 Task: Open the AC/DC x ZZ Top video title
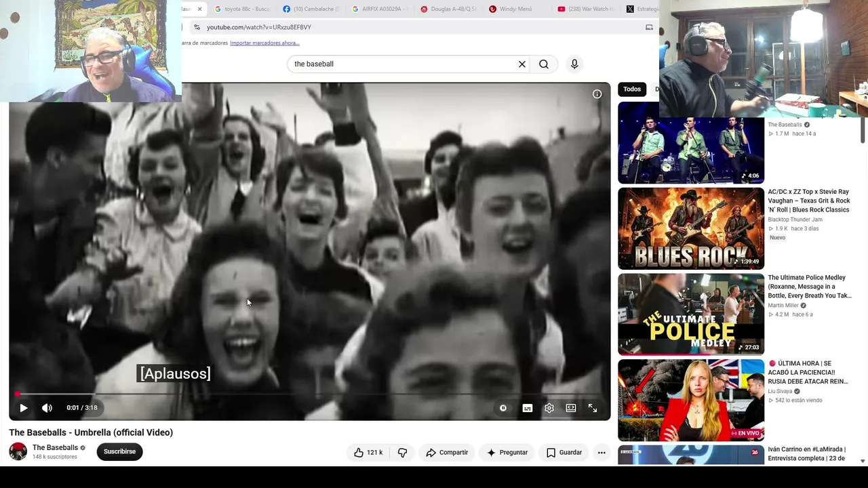pos(809,201)
